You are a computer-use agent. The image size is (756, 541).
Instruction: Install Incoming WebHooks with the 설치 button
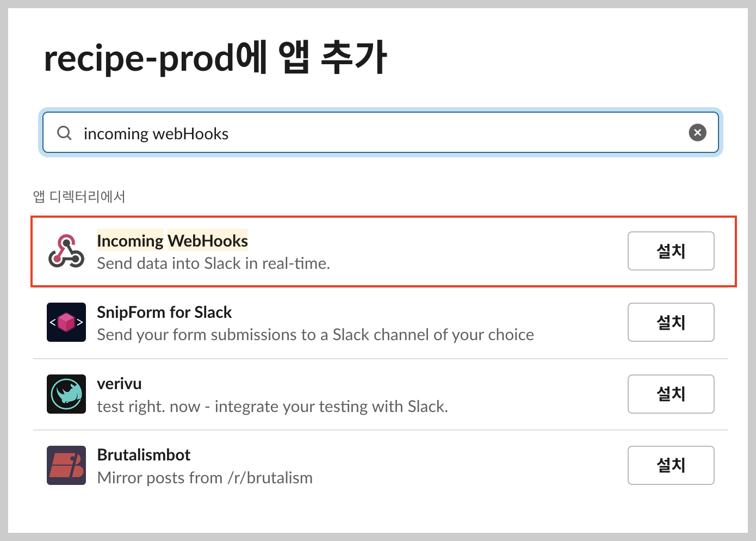coord(671,251)
